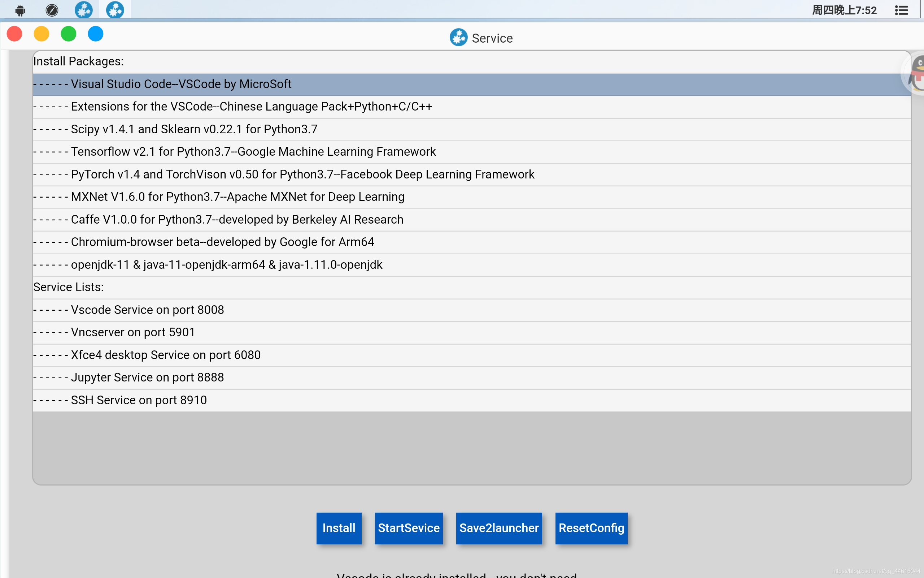Select Caffe V1.0.0 for Python3.7 row

point(472,219)
